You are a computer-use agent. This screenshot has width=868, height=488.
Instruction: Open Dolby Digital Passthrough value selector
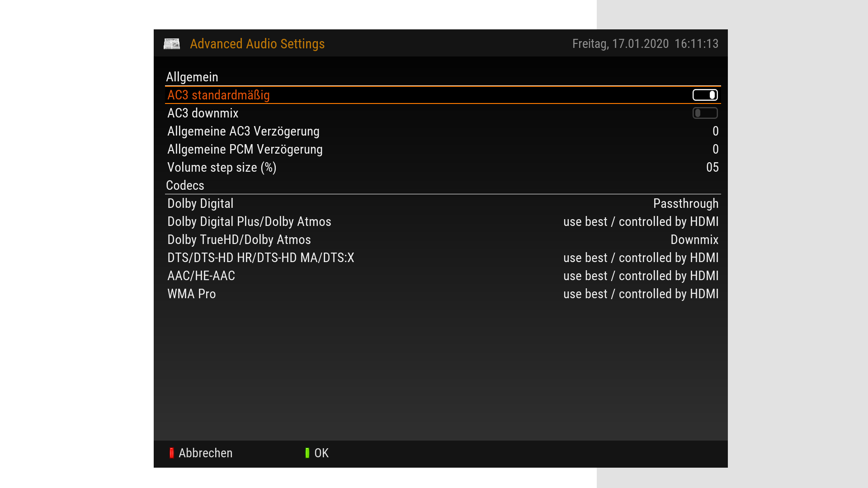click(x=685, y=204)
